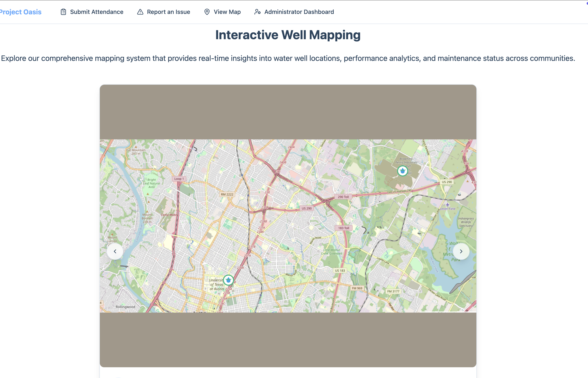This screenshot has width=588, height=378.
Task: Click the FM 969 road label on map
Action: click(357, 288)
